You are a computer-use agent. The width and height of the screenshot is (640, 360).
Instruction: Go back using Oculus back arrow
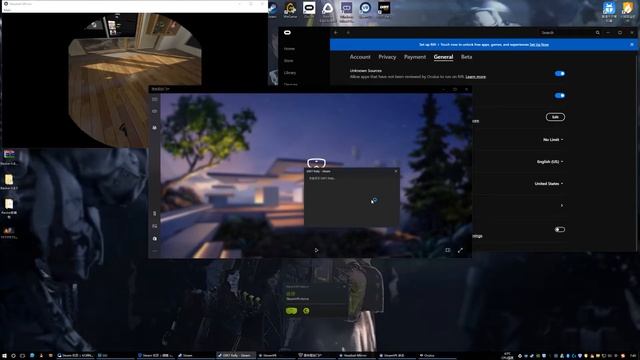[336, 33]
